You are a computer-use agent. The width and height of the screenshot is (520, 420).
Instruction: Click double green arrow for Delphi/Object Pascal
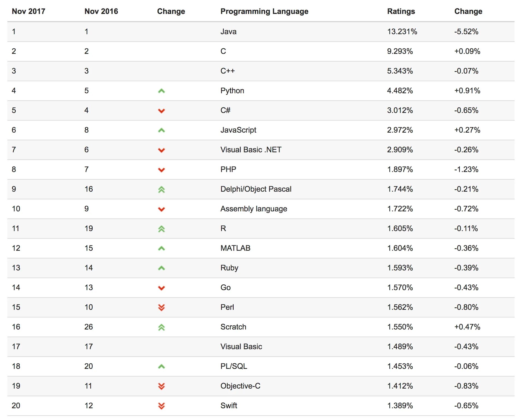(161, 189)
